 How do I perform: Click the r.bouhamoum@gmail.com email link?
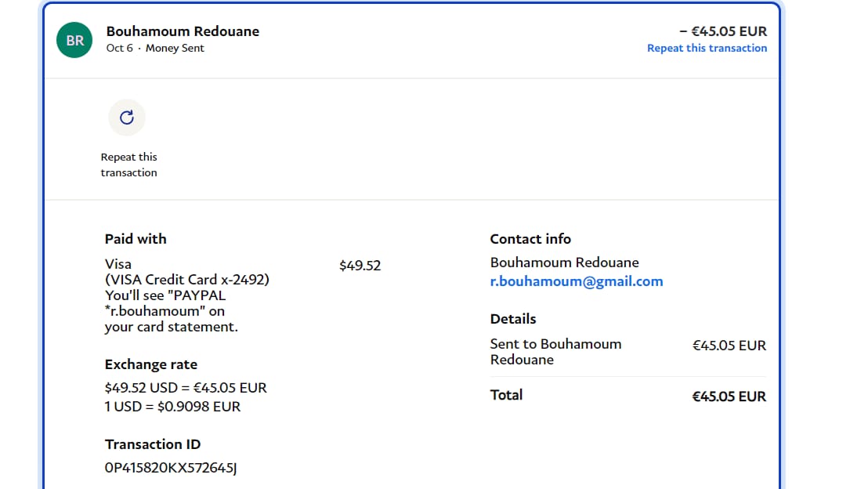click(576, 281)
